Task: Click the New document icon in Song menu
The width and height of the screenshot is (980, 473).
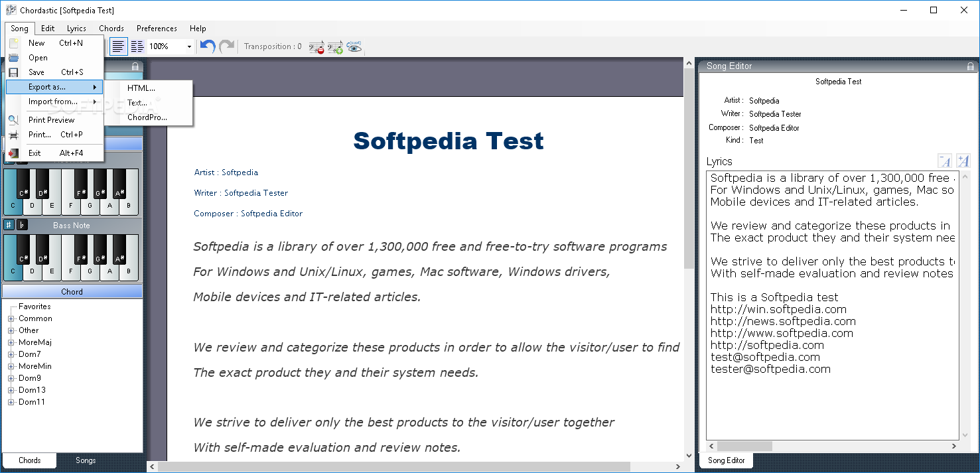Action: click(x=13, y=43)
